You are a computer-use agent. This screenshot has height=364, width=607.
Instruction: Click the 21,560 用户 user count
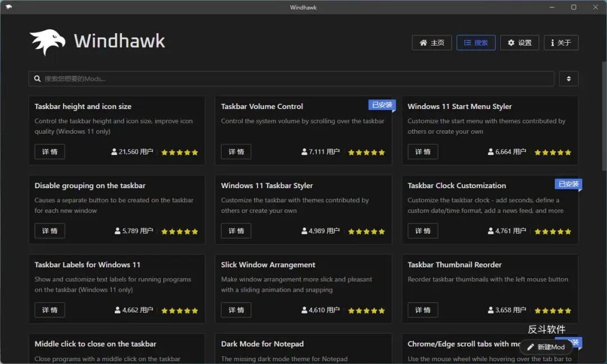click(x=132, y=152)
